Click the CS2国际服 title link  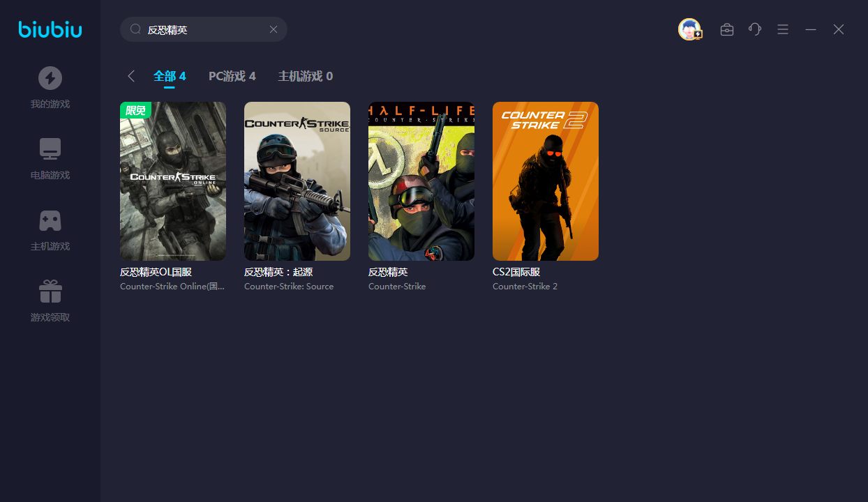pos(516,272)
